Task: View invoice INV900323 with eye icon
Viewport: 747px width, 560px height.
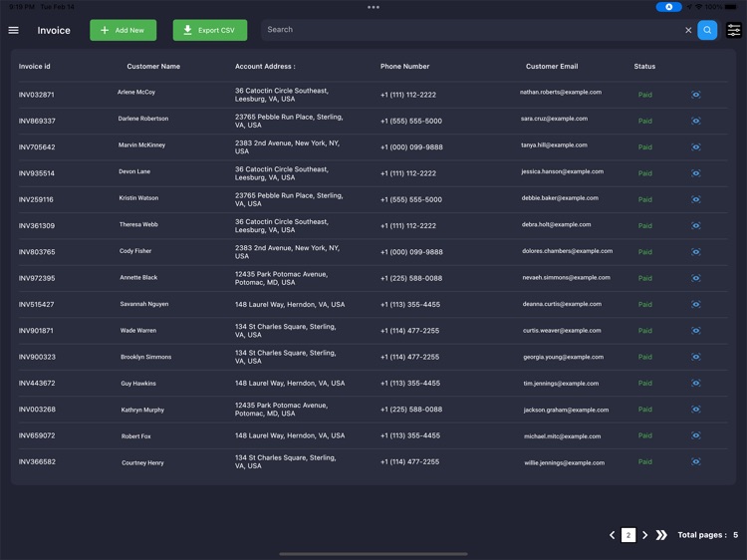Action: pos(695,357)
